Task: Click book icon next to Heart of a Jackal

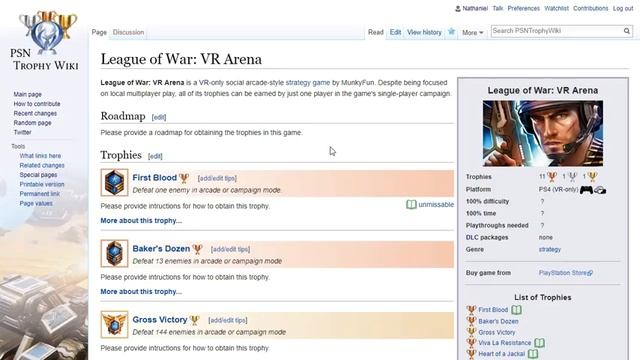Action: pyautogui.click(x=533, y=354)
